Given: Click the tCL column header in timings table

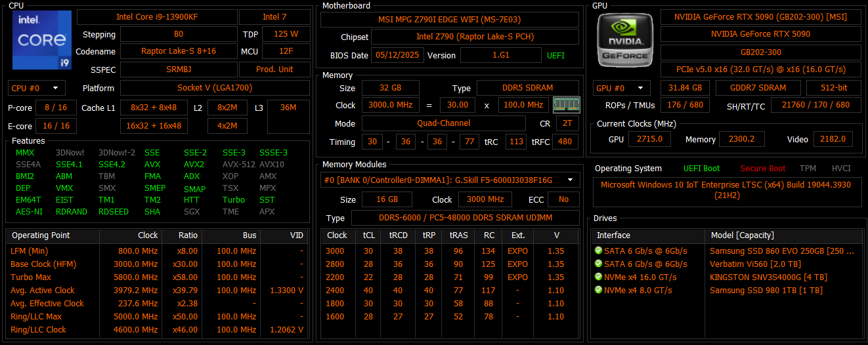Looking at the screenshot, I should click(369, 235).
